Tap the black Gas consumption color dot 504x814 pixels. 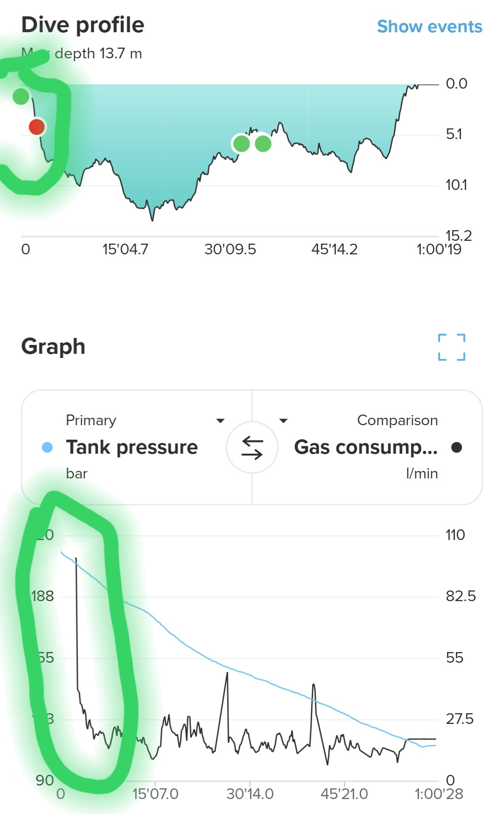pos(456,447)
